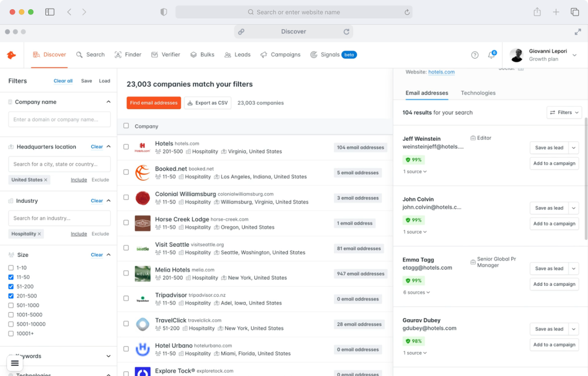Open a new tab with plus icon
Image resolution: width=588 pixels, height=376 pixels.
pos(556,12)
